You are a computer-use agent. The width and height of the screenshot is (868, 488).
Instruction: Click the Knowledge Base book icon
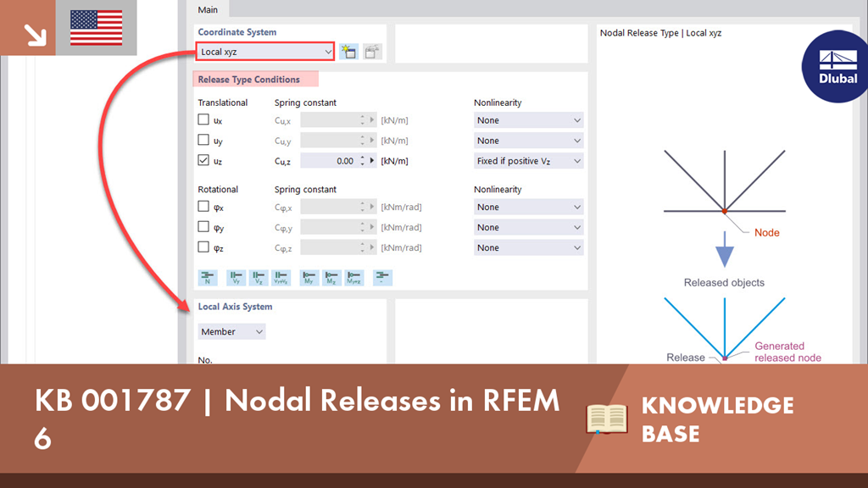(x=607, y=419)
